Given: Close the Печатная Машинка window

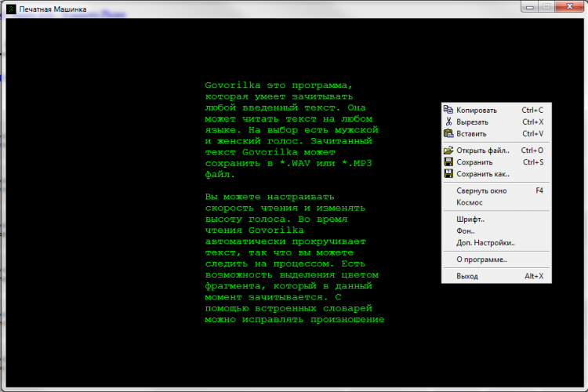Looking at the screenshot, I should pos(569,6).
